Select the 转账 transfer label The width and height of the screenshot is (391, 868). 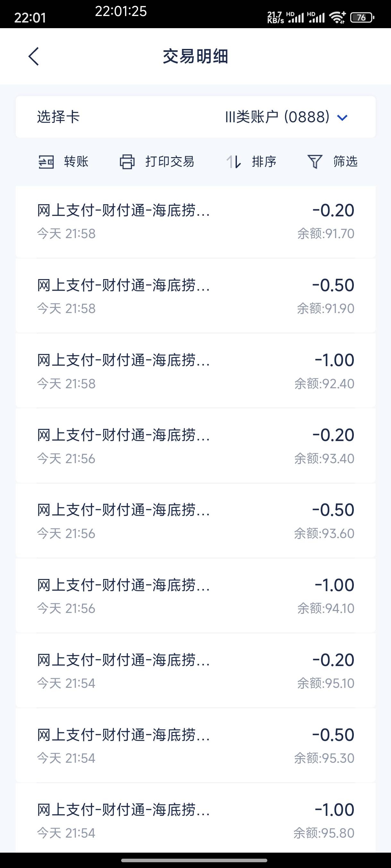76,162
